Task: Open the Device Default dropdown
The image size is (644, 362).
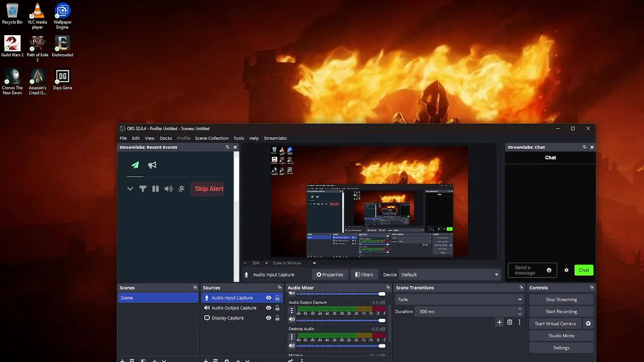Action: (x=450, y=275)
